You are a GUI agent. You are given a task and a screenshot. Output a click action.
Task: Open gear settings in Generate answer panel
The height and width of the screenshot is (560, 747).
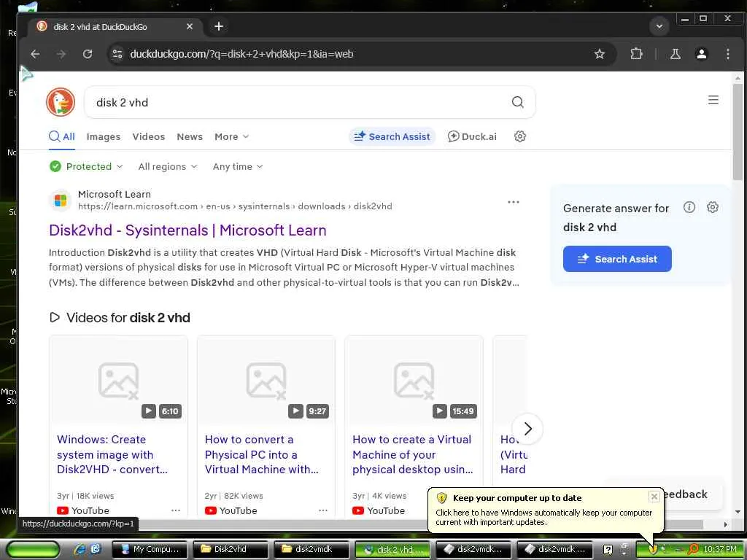[712, 207]
